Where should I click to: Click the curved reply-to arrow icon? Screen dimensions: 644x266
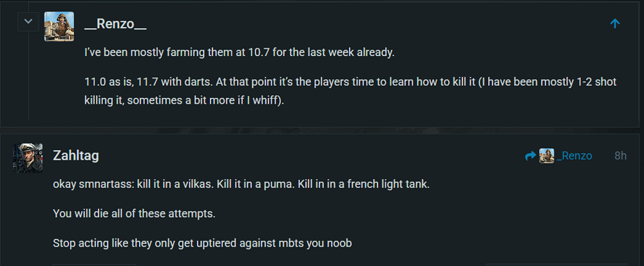click(531, 156)
